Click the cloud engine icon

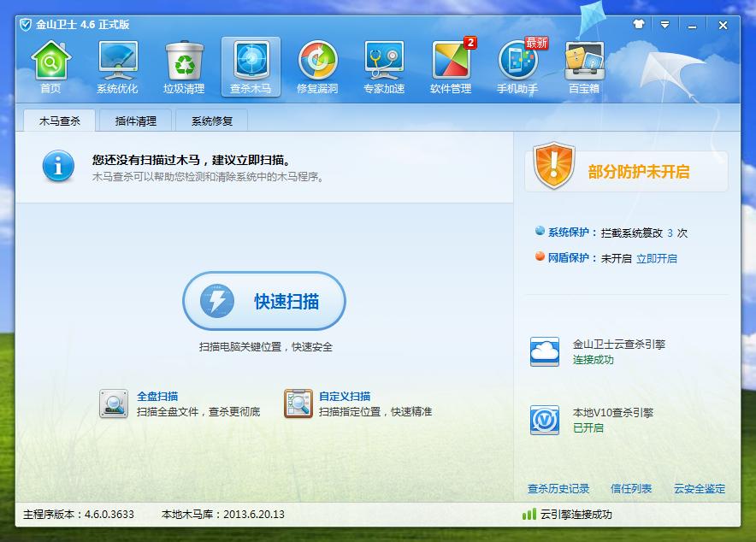[x=545, y=351]
